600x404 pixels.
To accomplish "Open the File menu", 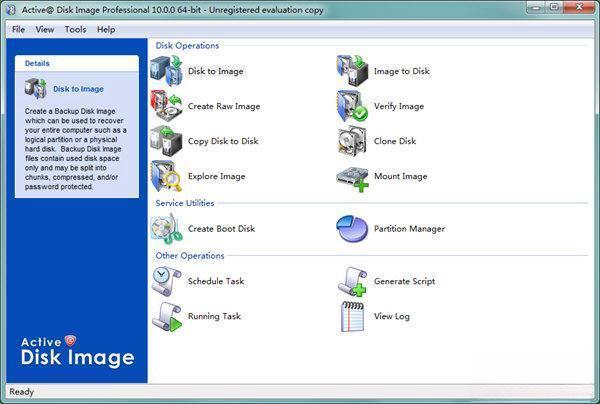I will (18, 29).
